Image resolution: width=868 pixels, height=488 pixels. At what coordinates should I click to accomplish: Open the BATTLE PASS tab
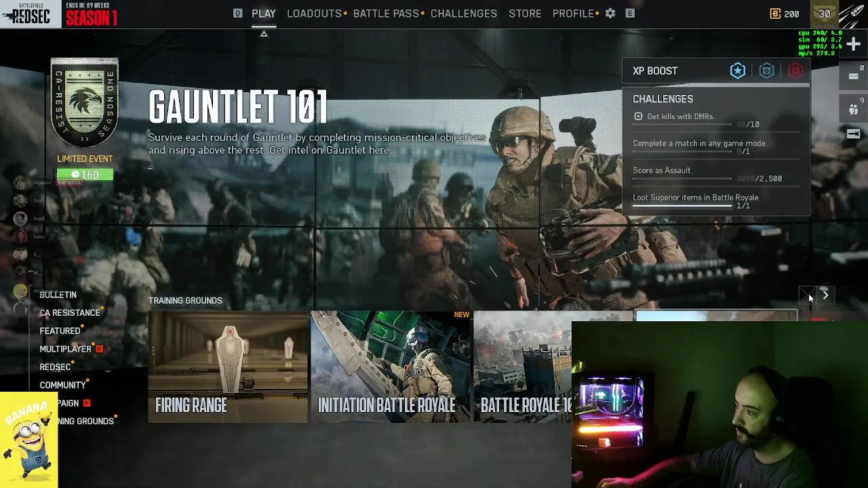coord(386,14)
